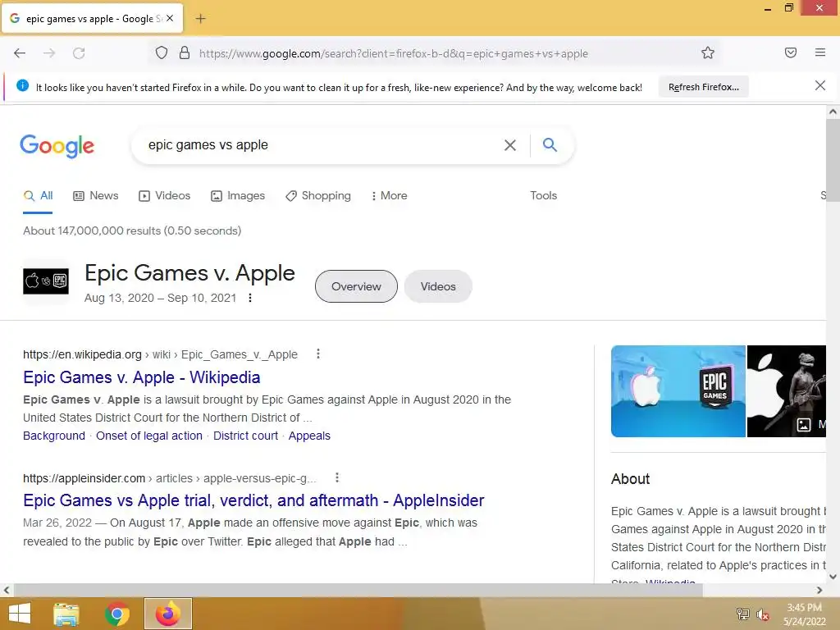Open the Save to Pocket icon
The image size is (840, 630).
click(x=791, y=52)
